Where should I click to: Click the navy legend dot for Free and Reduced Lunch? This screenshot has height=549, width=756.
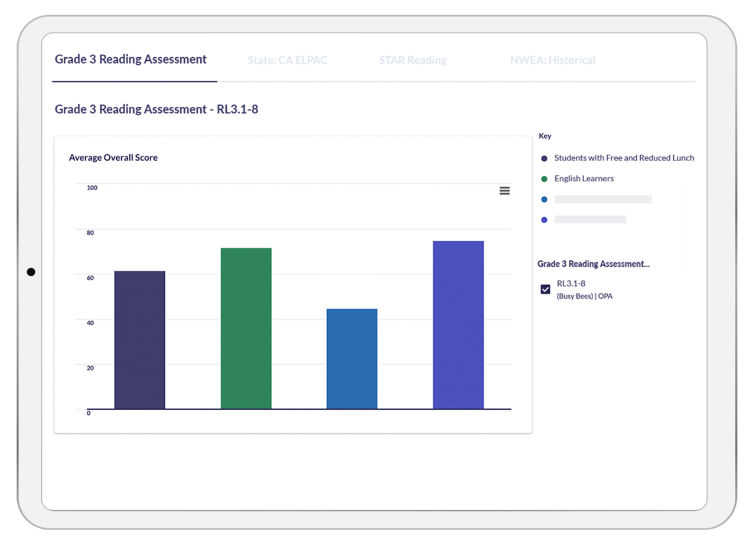click(544, 158)
